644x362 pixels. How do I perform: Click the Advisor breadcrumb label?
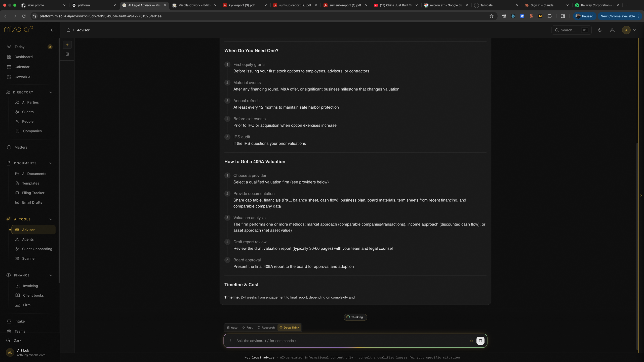coord(83,30)
